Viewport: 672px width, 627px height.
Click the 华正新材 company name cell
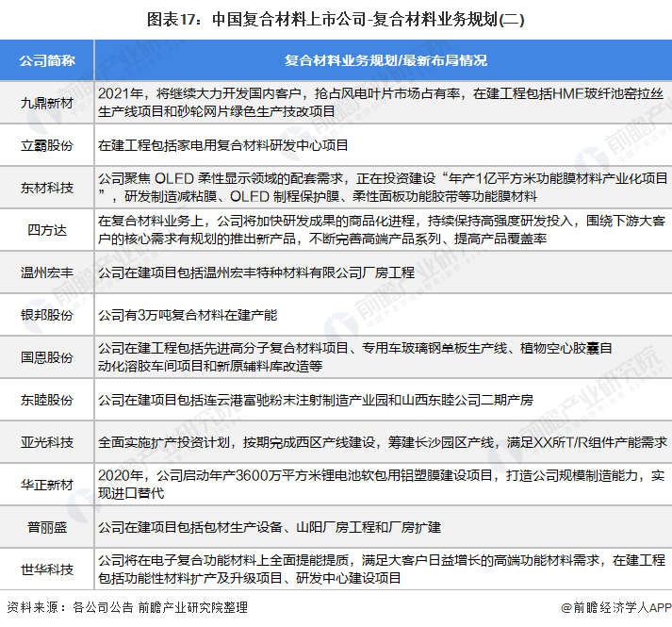tap(46, 485)
